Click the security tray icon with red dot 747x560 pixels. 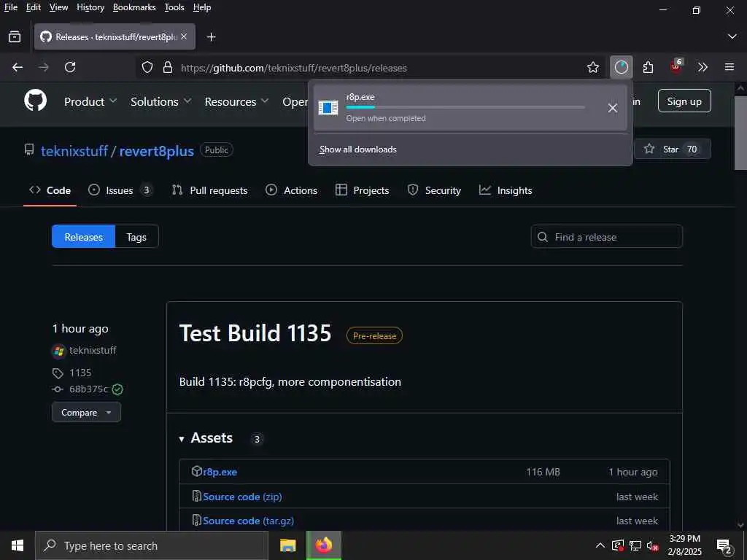(x=618, y=545)
